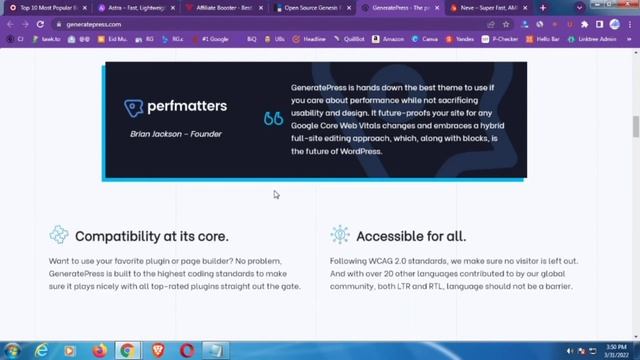Open the Chrome profile avatar

click(x=615, y=24)
